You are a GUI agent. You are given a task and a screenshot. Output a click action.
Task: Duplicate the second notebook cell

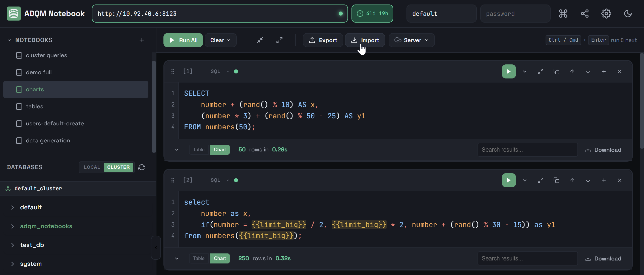pyautogui.click(x=556, y=180)
